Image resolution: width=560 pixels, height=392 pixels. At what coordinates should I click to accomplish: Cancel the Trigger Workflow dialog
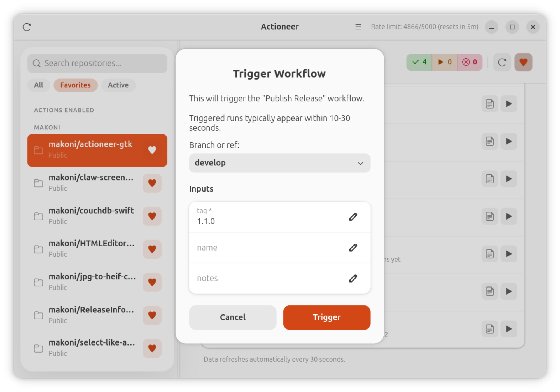pos(233,318)
